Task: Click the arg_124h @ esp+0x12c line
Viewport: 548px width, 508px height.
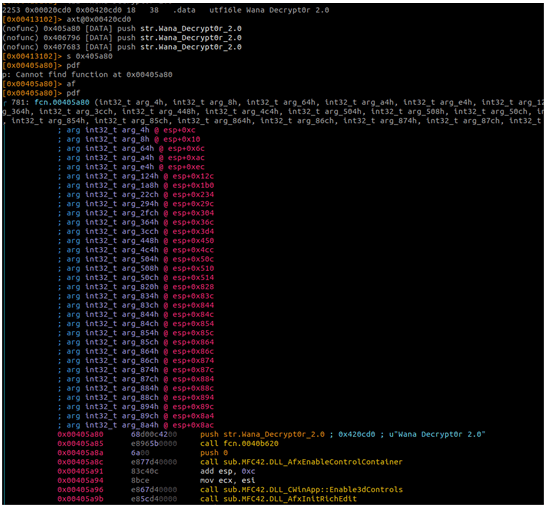Action: pos(136,176)
